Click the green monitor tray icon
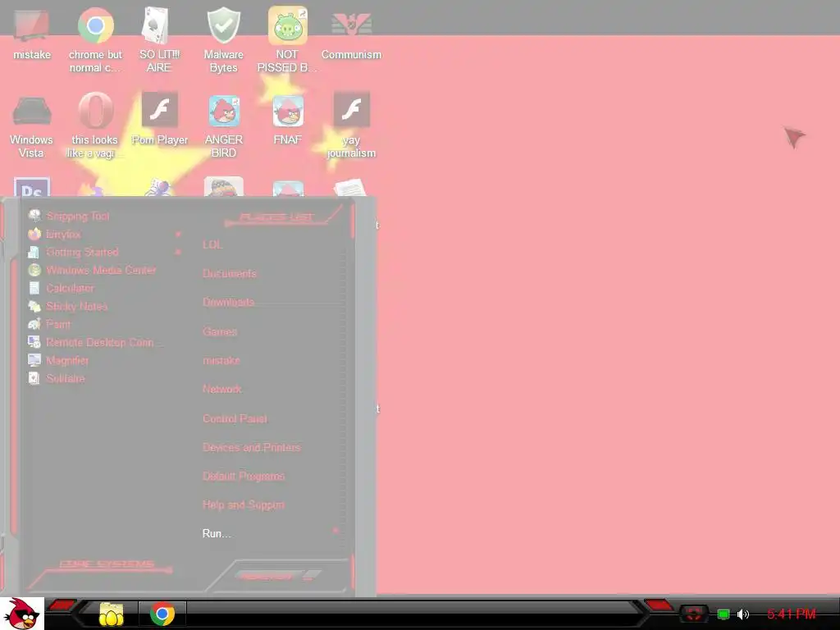The image size is (840, 630). (724, 614)
